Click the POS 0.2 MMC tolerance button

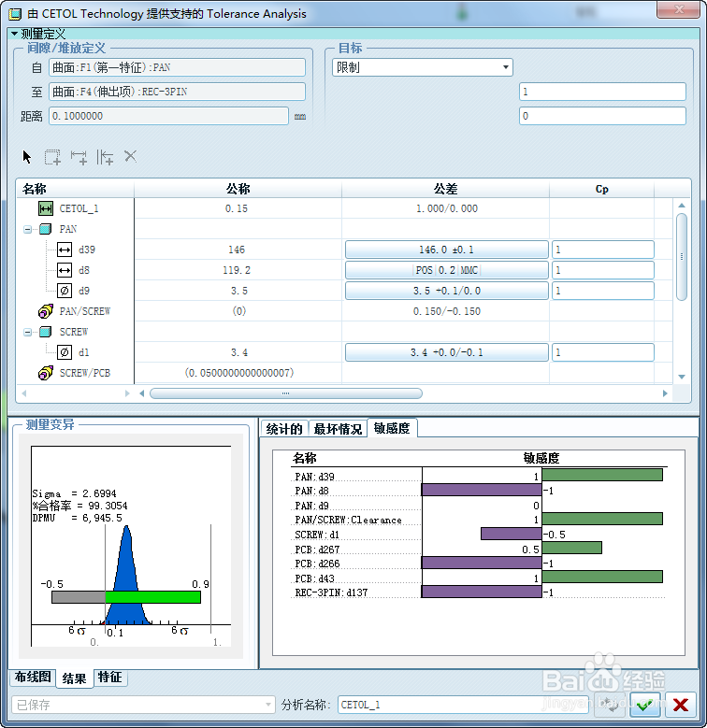(x=446, y=270)
